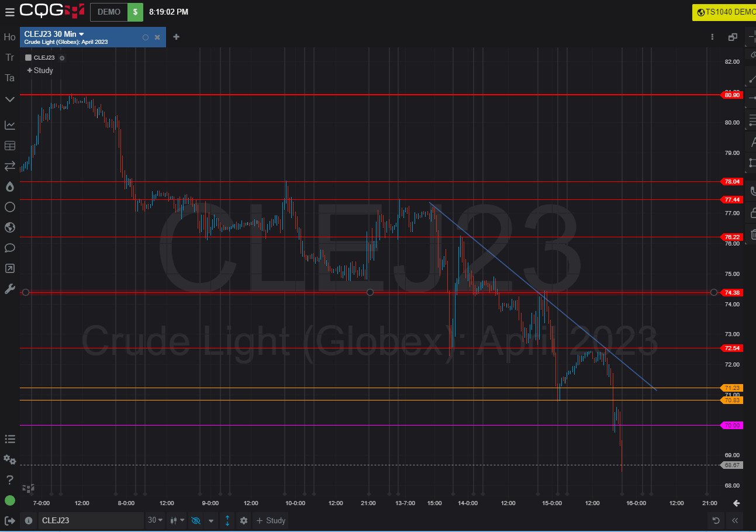Image resolution: width=756 pixels, height=532 pixels.
Task: Expand the CLEJ23 30 Min dropdown arrow
Action: (x=82, y=34)
